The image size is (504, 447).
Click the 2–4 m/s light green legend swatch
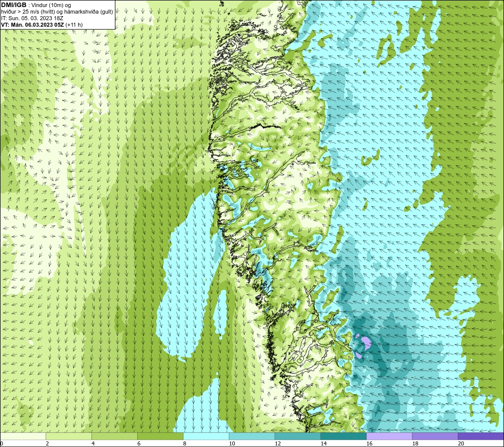point(69,436)
